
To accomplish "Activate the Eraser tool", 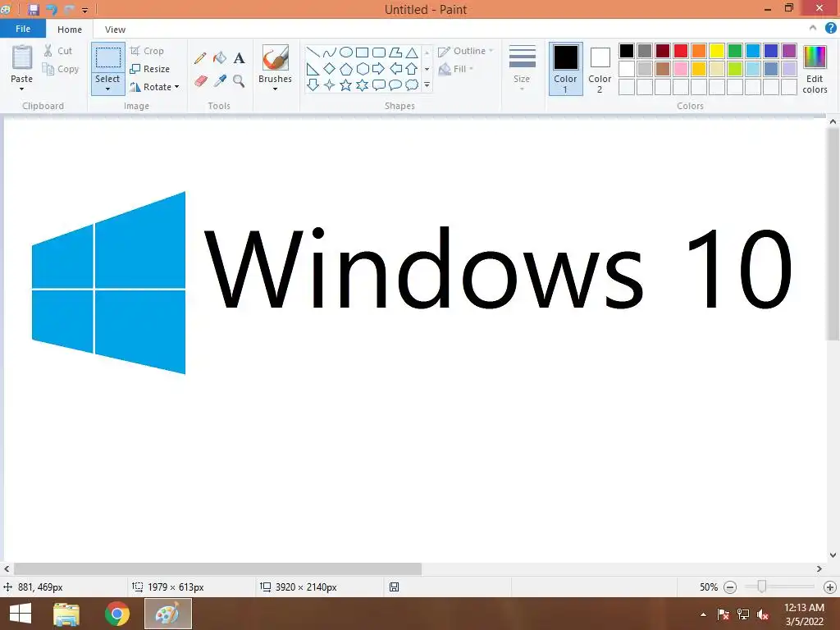I will (200, 81).
